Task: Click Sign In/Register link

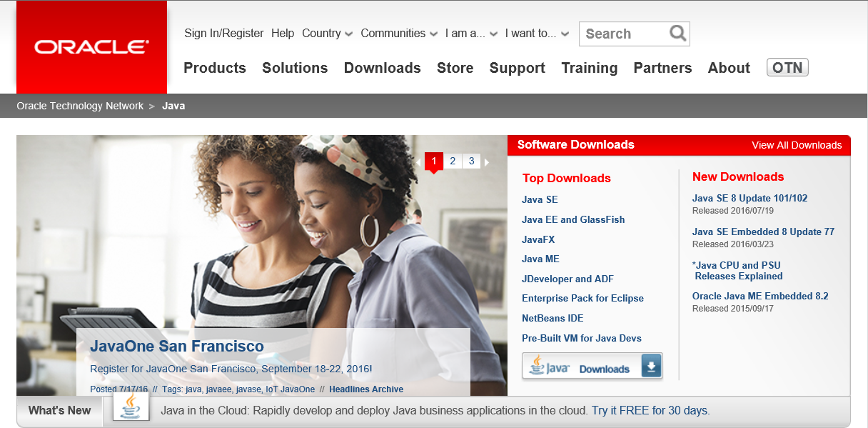Action: point(224,34)
